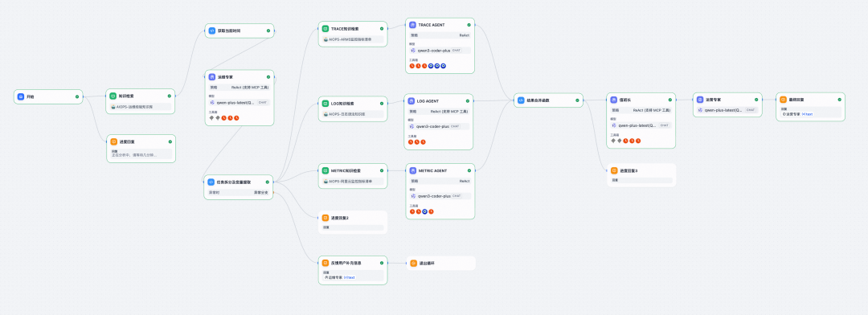Viewport: 868px width, 315px height.
Task: Open LOG AGENT's qwen3-coder-plus model field
Action: pyautogui.click(x=439, y=126)
